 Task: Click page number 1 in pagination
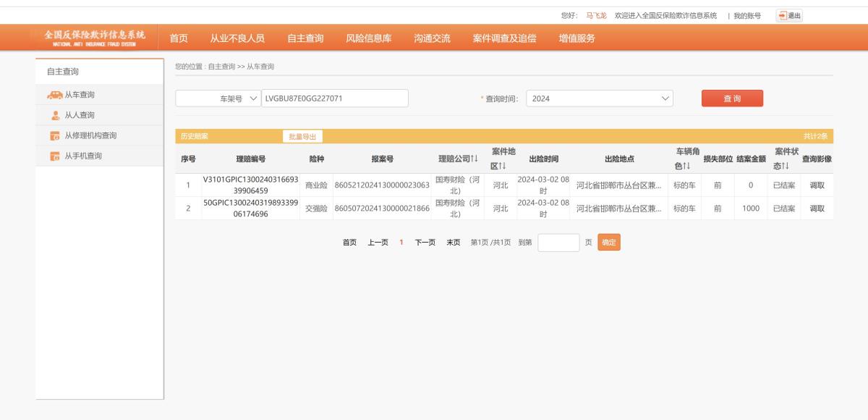pyautogui.click(x=401, y=243)
